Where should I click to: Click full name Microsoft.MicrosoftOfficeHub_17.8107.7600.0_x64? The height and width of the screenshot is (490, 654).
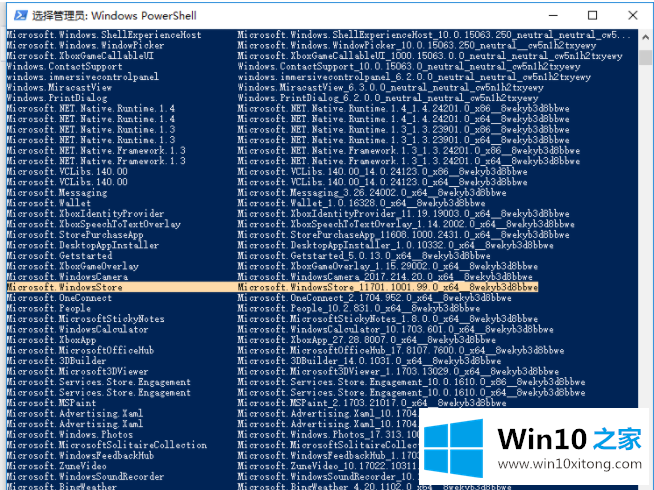click(401, 350)
